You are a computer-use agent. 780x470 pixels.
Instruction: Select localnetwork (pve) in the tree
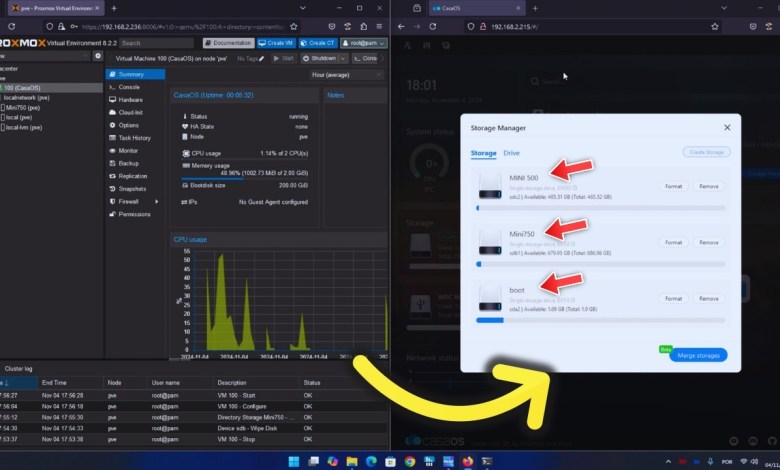[26, 98]
